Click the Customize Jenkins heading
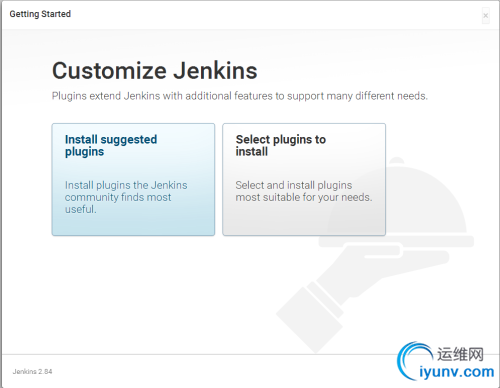This screenshot has height=388, width=500. [x=155, y=71]
